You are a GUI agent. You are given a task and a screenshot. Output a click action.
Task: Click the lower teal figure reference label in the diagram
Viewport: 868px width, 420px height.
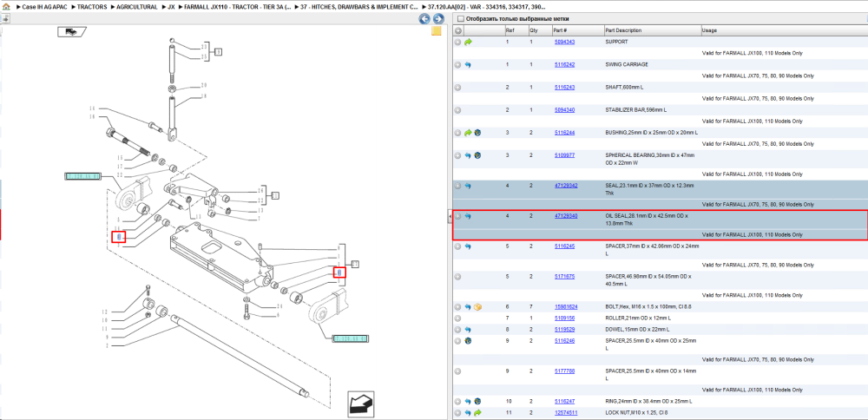[351, 338]
